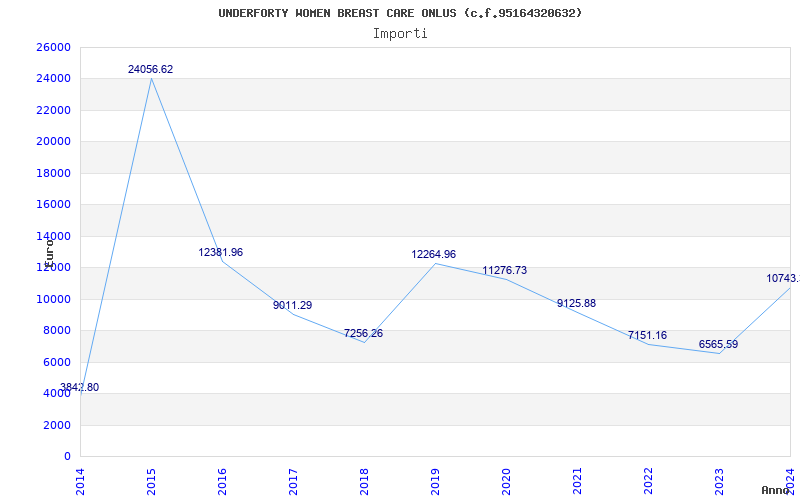Click the Euro y-axis title
The image size is (800, 500).
click(x=49, y=252)
